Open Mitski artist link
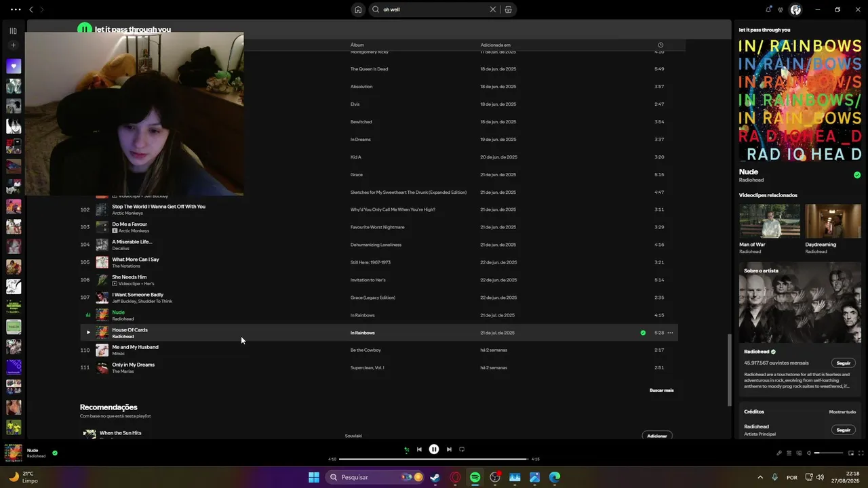868x488 pixels. tap(118, 354)
